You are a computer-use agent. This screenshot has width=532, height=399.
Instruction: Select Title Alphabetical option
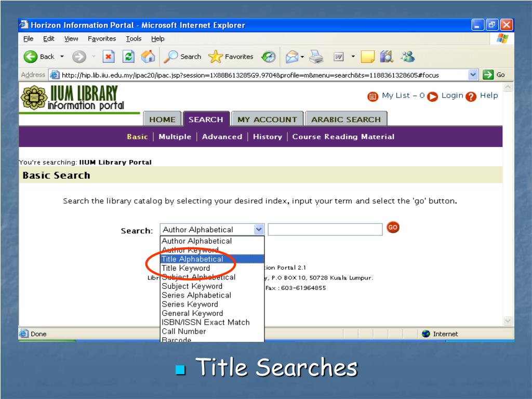[x=212, y=259]
